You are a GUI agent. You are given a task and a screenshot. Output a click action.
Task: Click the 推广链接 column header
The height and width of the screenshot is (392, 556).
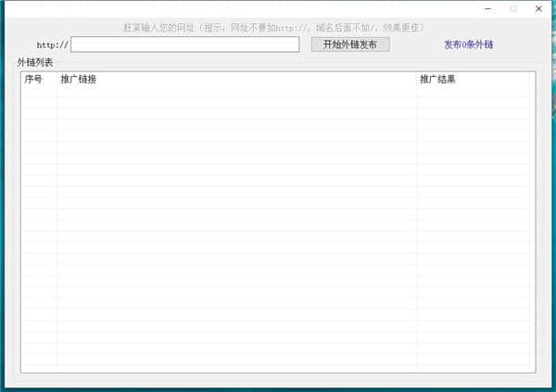(x=79, y=79)
